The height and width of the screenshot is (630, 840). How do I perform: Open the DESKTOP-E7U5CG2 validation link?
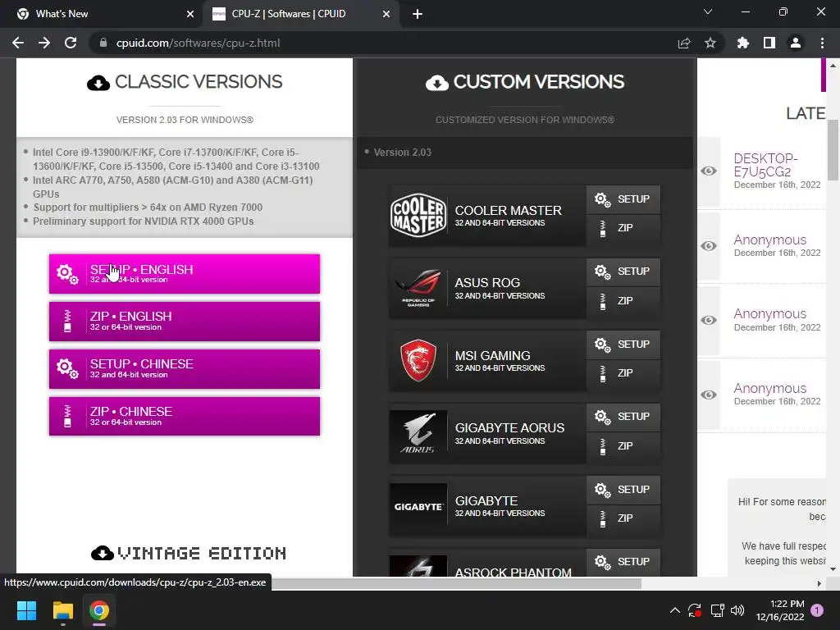[x=765, y=165]
